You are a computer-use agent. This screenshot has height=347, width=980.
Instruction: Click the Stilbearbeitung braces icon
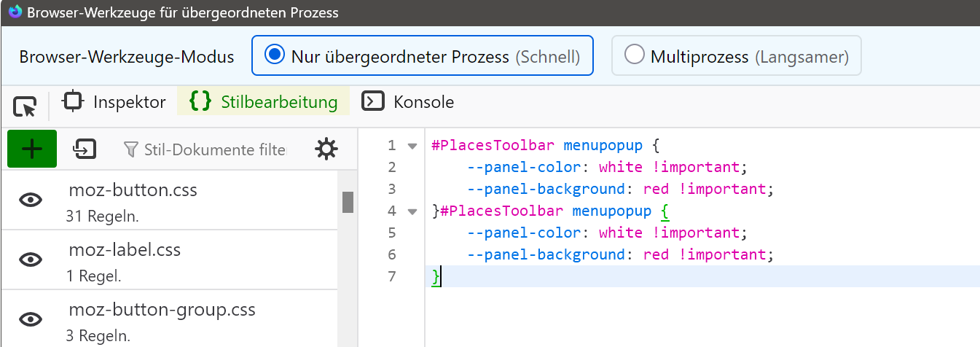[x=200, y=102]
